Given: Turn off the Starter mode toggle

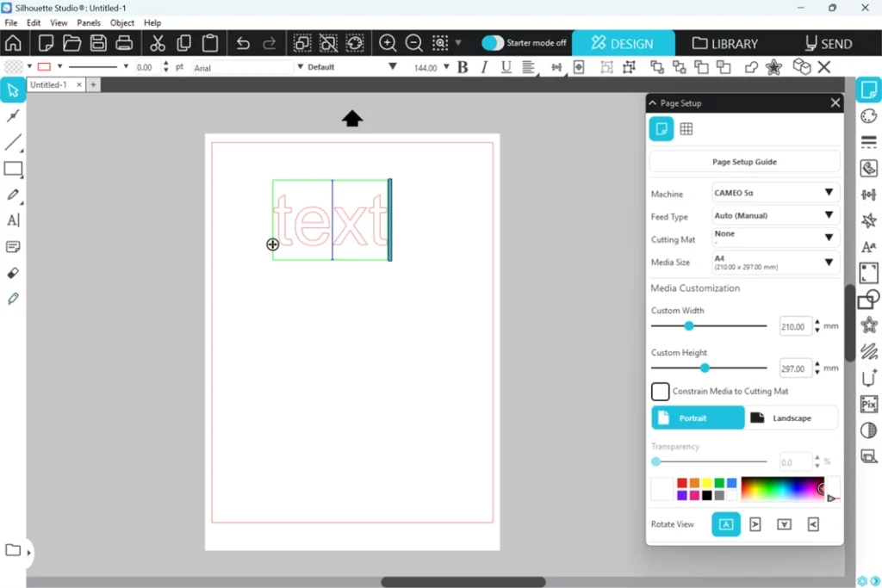Looking at the screenshot, I should click(x=493, y=43).
